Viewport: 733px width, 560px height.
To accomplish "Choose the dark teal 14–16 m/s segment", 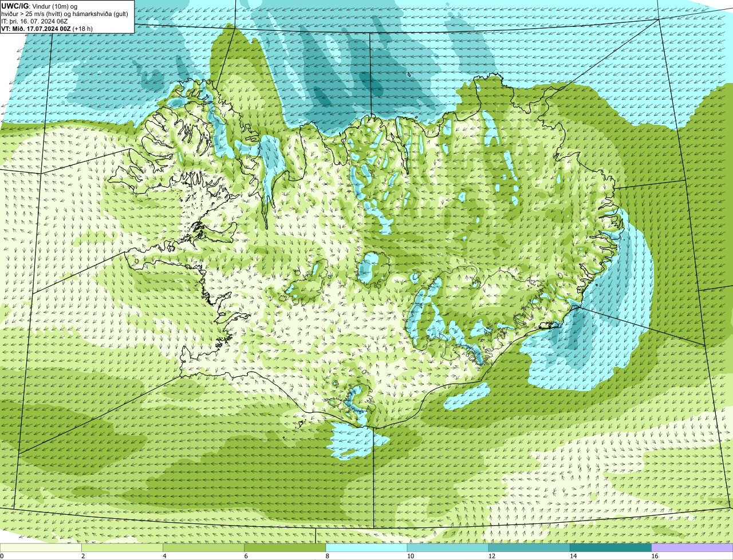I will click(x=610, y=548).
